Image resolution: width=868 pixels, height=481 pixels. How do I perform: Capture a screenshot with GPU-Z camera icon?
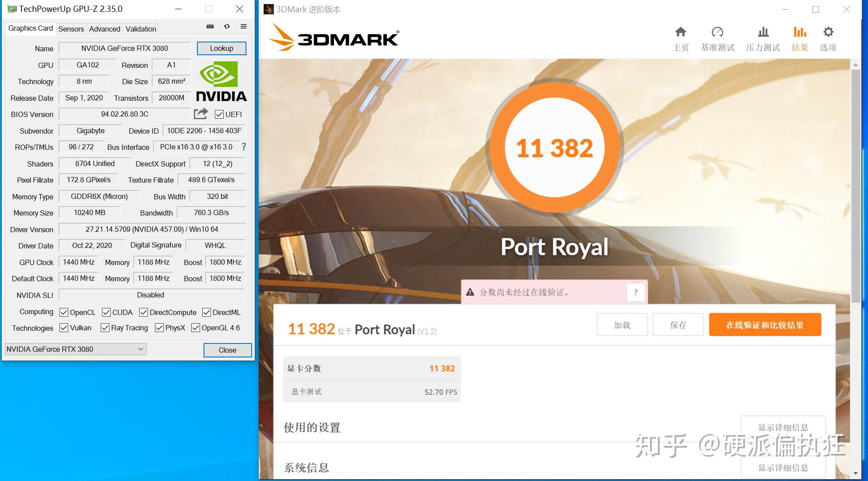pyautogui.click(x=210, y=27)
